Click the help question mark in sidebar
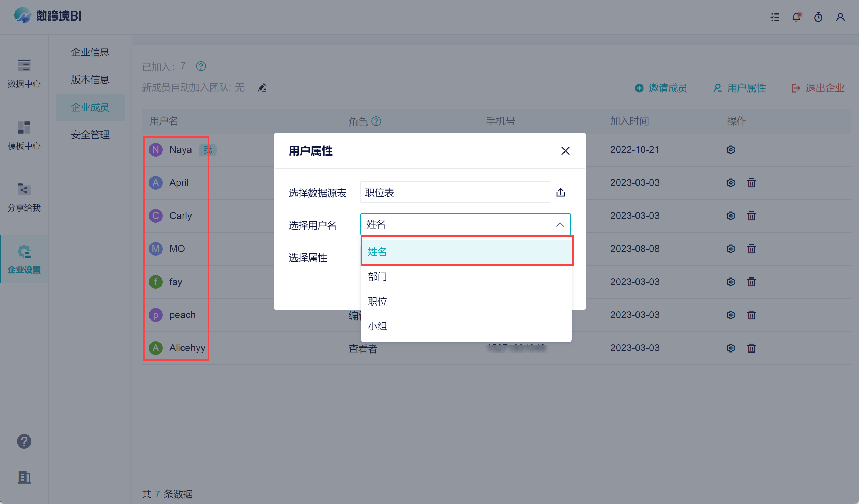Screen dimensions: 859x504 point(24,441)
